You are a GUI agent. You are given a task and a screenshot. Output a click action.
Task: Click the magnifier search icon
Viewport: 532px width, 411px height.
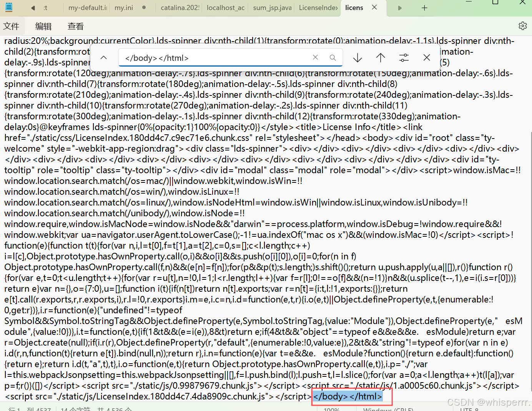coord(332,58)
